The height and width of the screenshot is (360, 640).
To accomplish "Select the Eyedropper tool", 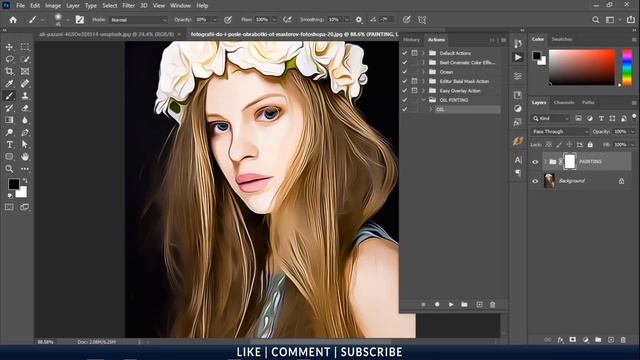I will click(x=9, y=84).
